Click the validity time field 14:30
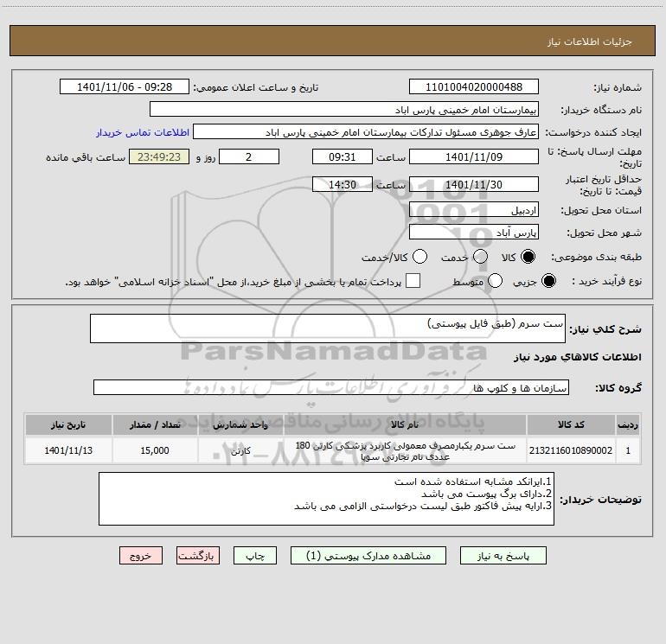 343,184
